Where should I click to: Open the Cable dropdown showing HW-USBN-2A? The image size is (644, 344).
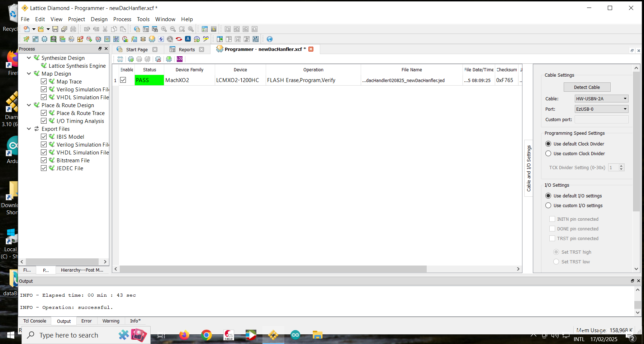pos(601,99)
